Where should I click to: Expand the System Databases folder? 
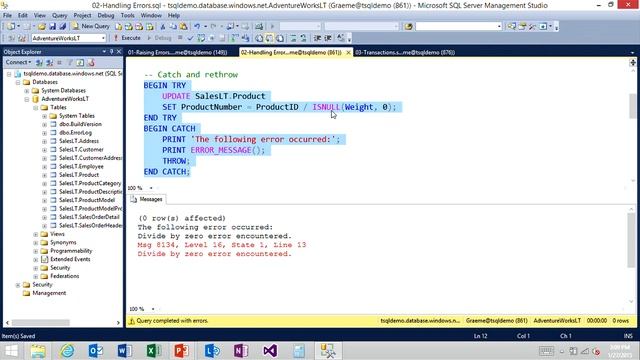tap(27, 91)
